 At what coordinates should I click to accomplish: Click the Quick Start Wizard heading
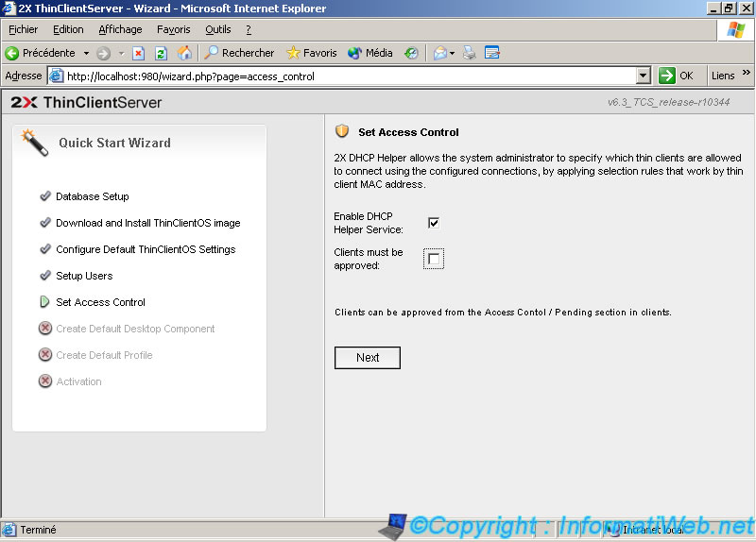click(x=114, y=143)
